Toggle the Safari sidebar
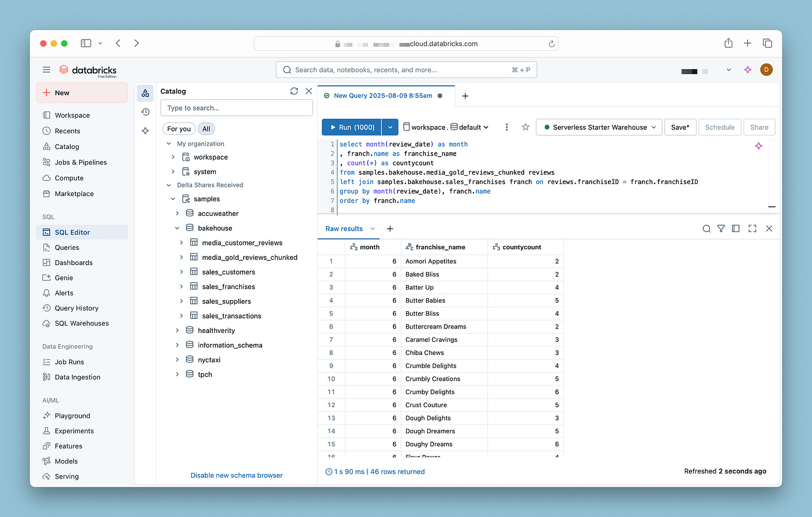Screen dimensions: 812x517 (86, 43)
